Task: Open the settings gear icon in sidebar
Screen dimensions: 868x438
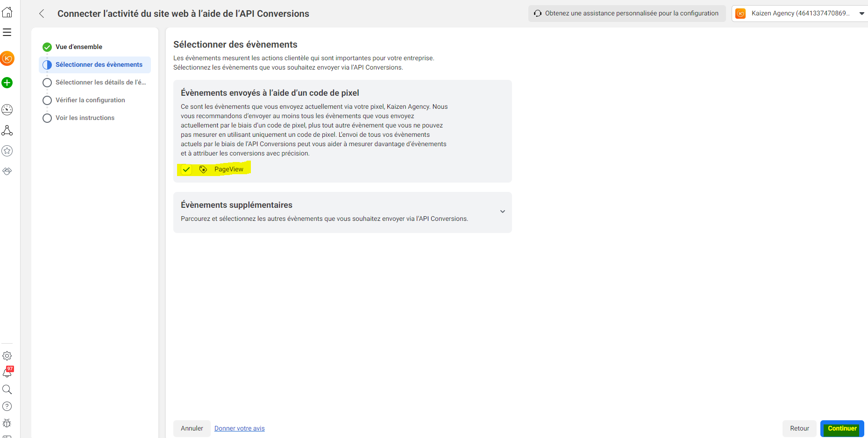Action: (x=7, y=356)
